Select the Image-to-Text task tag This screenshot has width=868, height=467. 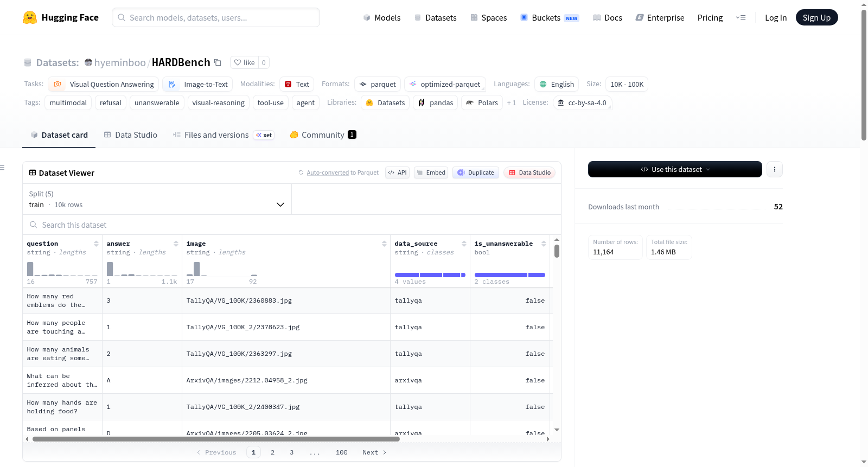pos(197,84)
